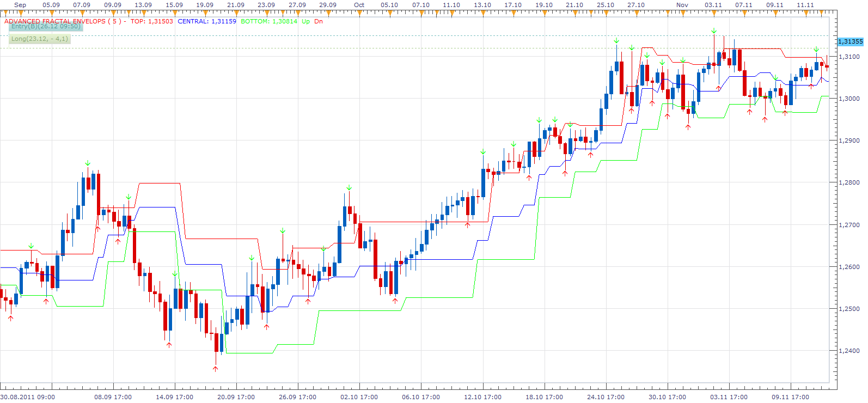Click the 20.09 17:00 bottom time label
The image size is (868, 403).
pos(236,397)
